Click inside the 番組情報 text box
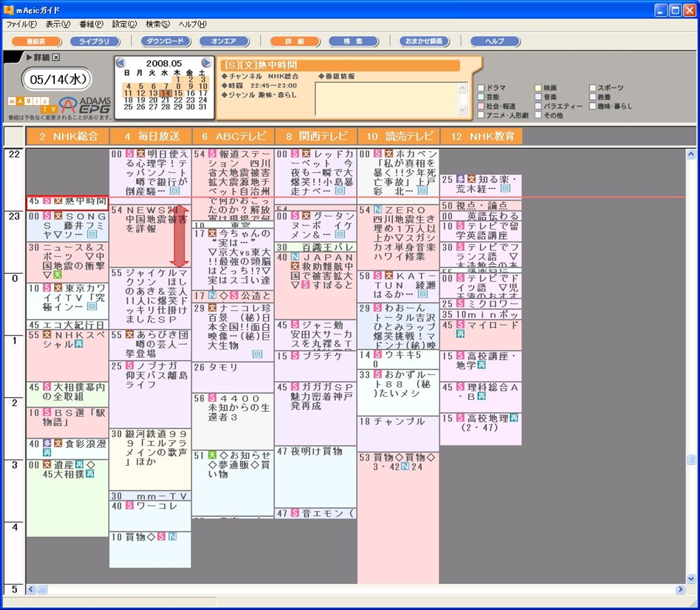 [387, 98]
